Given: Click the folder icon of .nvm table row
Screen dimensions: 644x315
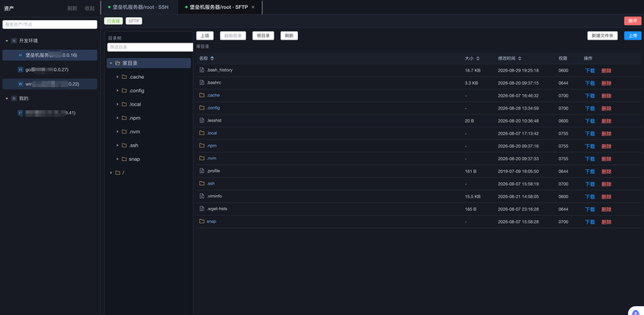Looking at the screenshot, I should click(202, 159).
